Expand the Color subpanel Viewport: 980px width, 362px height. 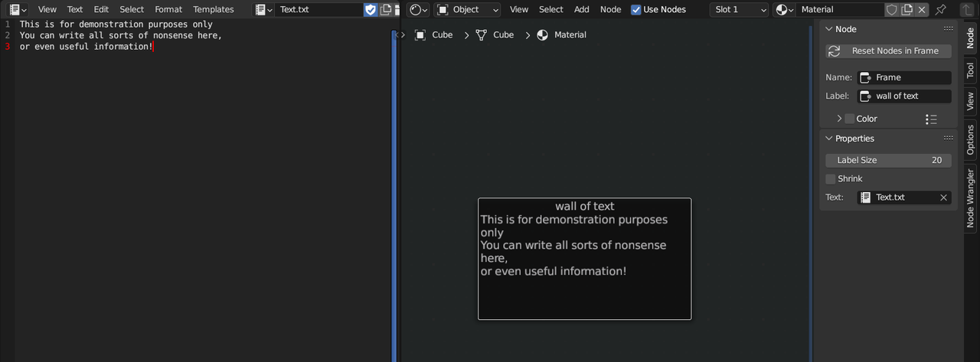[x=840, y=119]
